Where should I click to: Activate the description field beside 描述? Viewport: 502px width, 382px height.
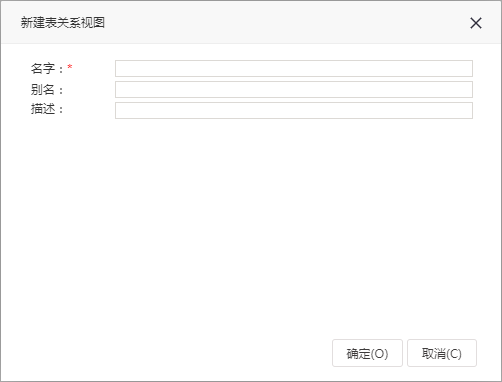(294, 110)
